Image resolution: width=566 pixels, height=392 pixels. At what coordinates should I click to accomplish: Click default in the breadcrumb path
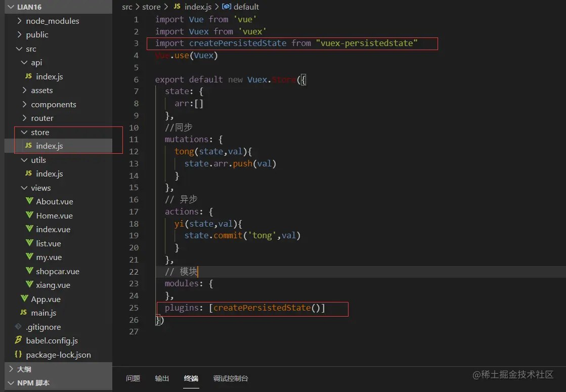246,7
